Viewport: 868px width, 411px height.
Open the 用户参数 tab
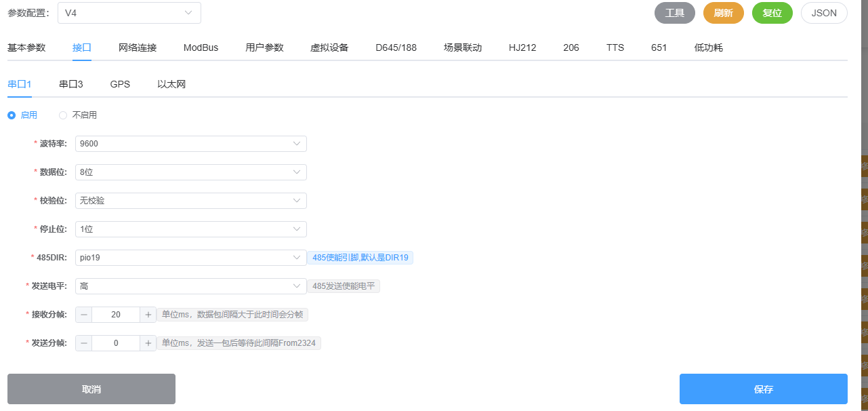coord(264,47)
